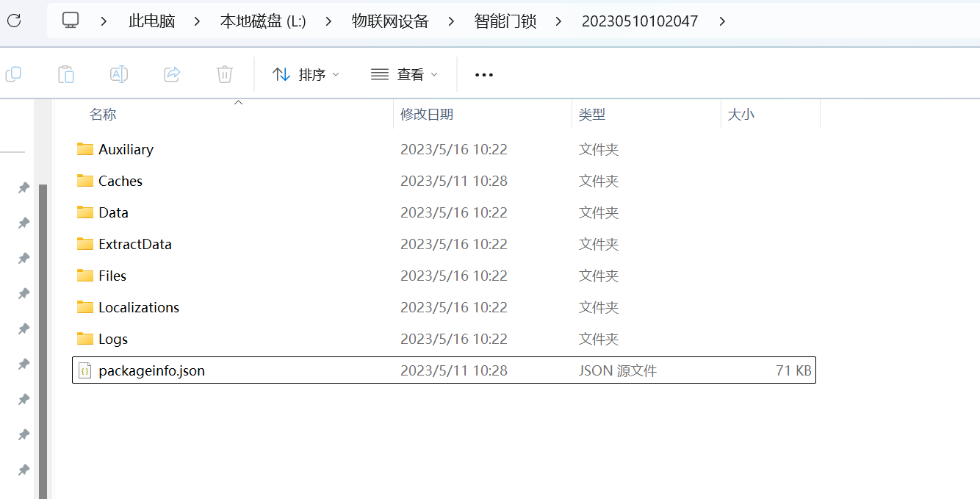Click the refresh icon in address bar

point(14,21)
